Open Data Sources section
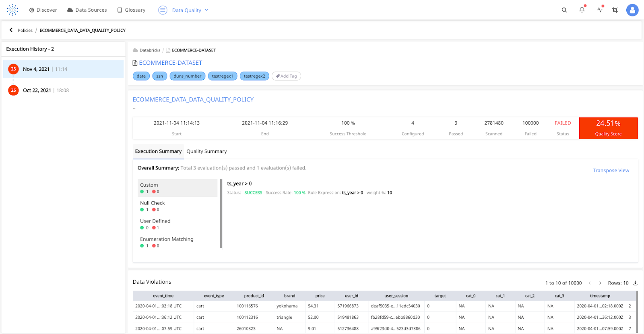This screenshot has width=644, height=334. [x=87, y=10]
